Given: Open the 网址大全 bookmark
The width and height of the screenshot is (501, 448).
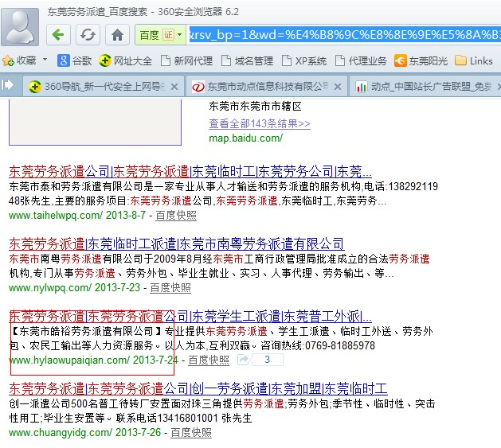Looking at the screenshot, I should (x=125, y=60).
